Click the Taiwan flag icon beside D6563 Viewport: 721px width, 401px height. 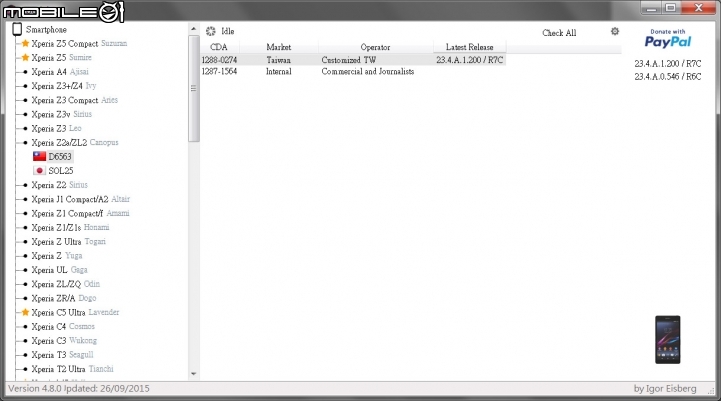40,156
